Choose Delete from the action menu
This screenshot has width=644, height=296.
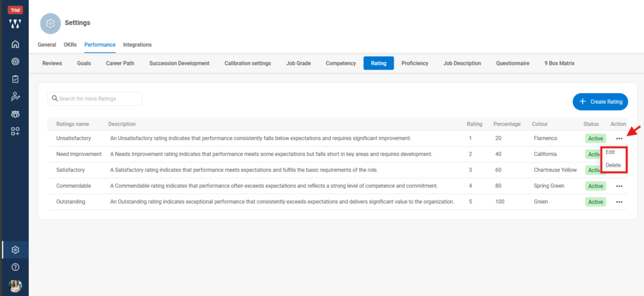(613, 165)
